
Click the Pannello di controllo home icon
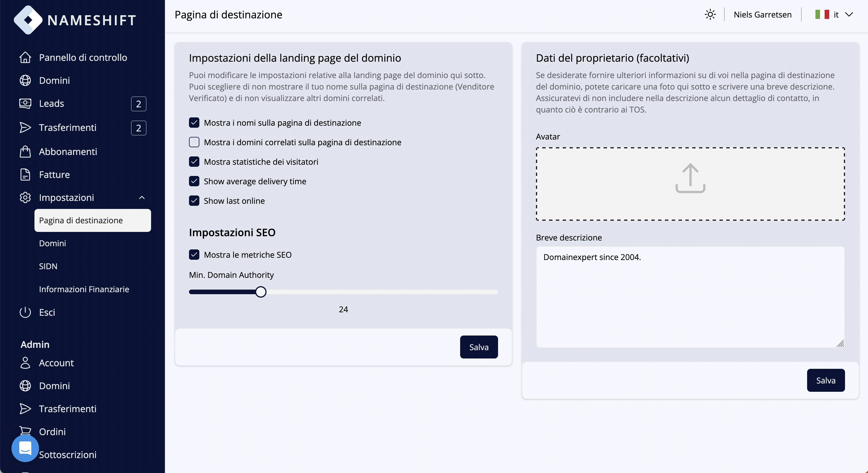[x=25, y=58]
